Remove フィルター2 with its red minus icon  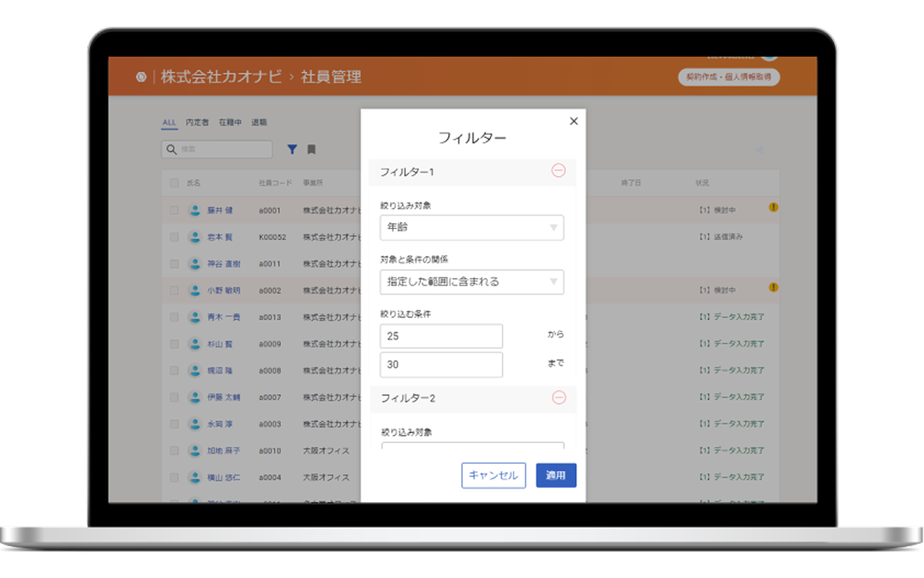point(559,398)
